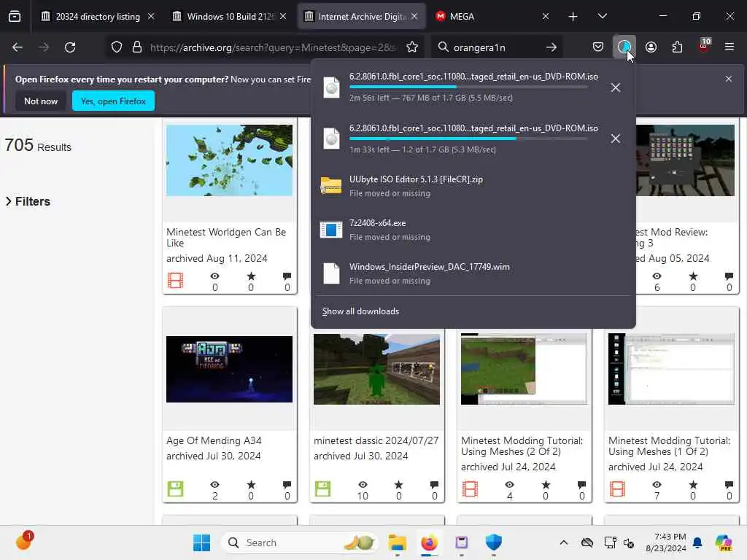The image size is (747, 560).
Task: Click the taskbar Search box
Action: [x=299, y=542]
